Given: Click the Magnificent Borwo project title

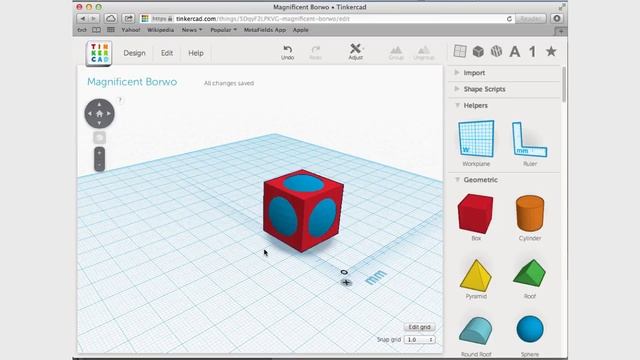Looking at the screenshot, I should tap(132, 82).
